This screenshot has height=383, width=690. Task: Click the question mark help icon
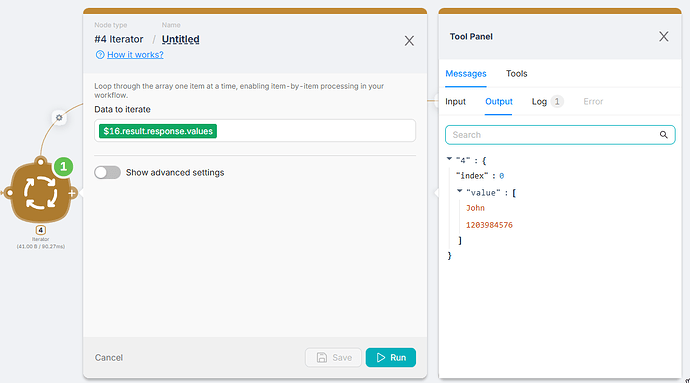coord(100,55)
